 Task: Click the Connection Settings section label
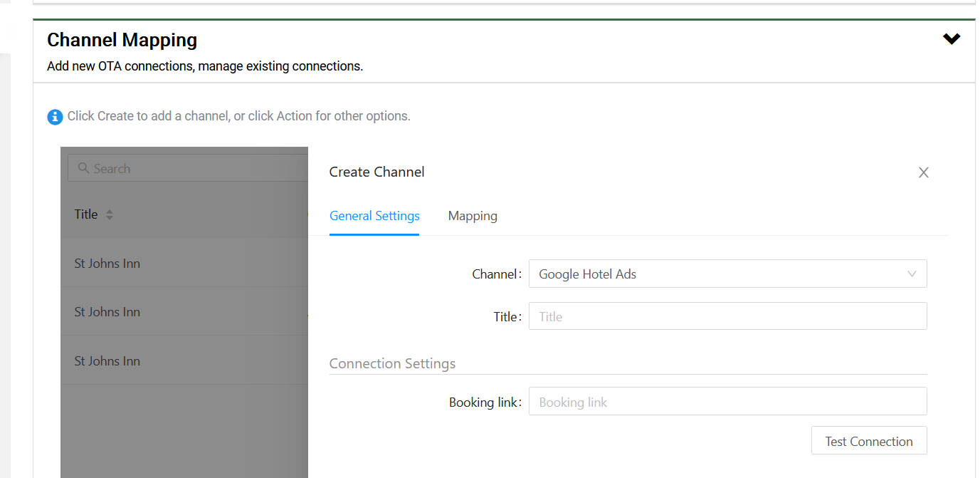point(392,363)
